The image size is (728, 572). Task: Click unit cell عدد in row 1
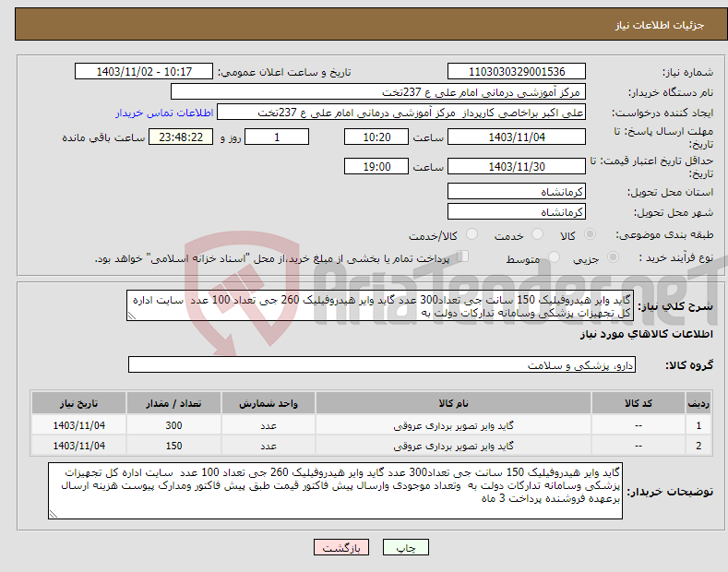coord(269,425)
